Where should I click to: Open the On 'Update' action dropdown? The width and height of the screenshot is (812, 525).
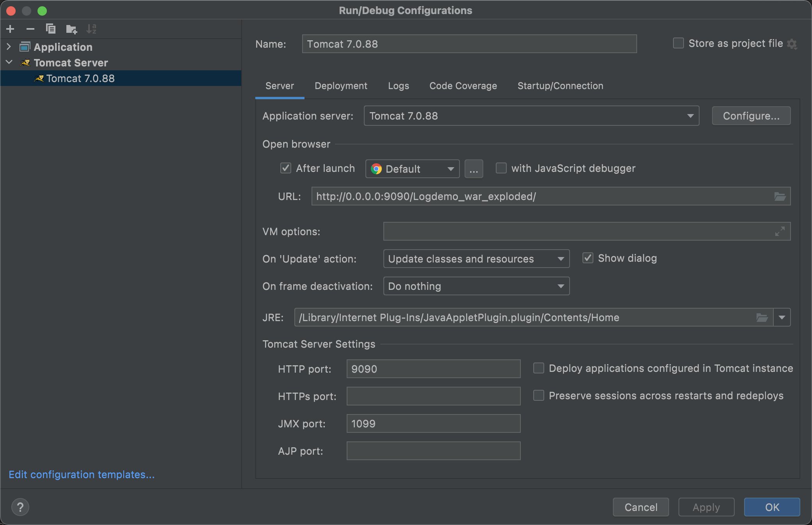476,259
